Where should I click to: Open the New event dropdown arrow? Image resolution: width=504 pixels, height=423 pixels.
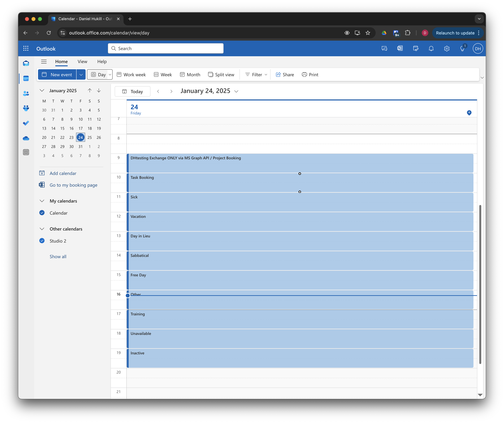tap(81, 75)
